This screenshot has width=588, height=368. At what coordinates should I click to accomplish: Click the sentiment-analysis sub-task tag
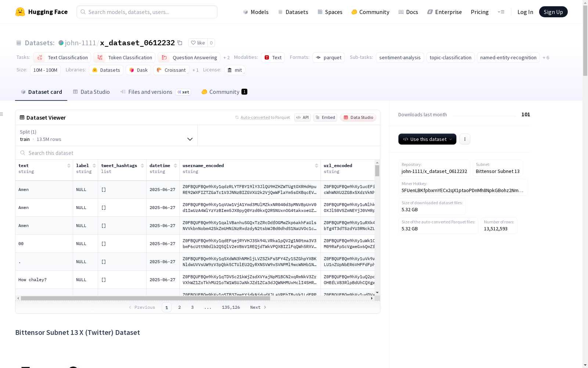coord(400,57)
